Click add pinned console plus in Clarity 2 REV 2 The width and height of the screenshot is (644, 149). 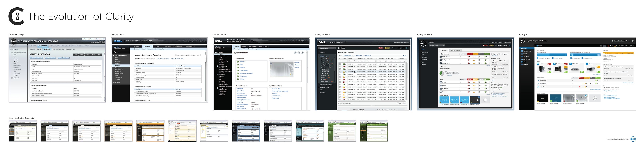485,100
